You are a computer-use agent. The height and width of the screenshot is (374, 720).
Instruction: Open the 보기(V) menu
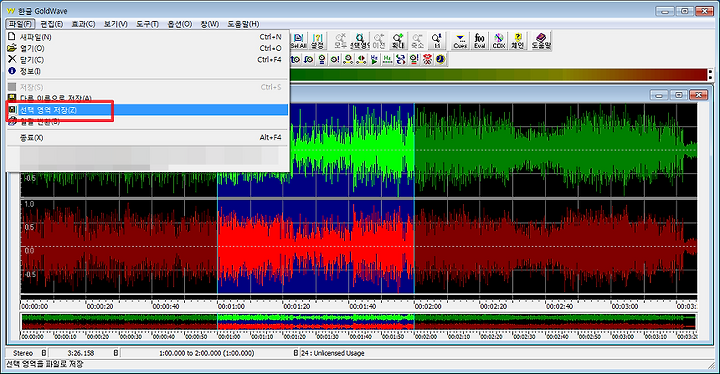(x=115, y=24)
